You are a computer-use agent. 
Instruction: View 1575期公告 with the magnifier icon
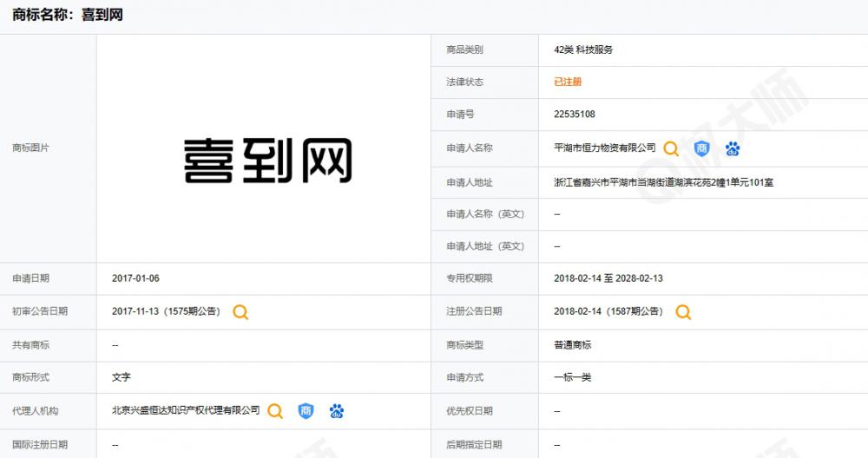(x=240, y=312)
